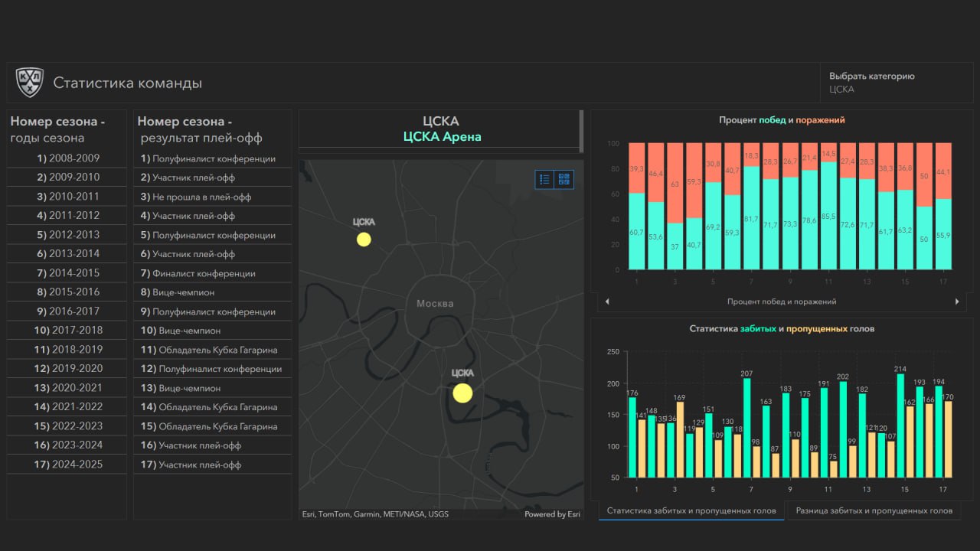Select season 2) 2009-2010
The image size is (980, 551).
click(67, 178)
